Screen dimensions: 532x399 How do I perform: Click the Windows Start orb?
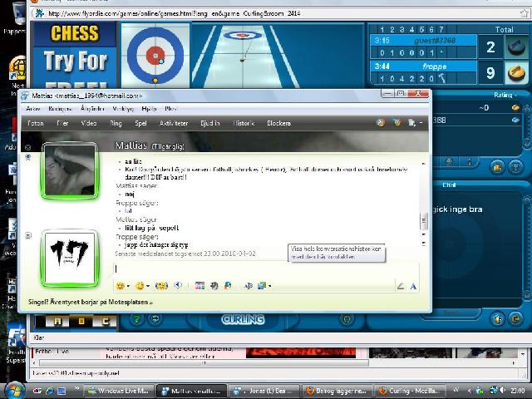point(13,390)
